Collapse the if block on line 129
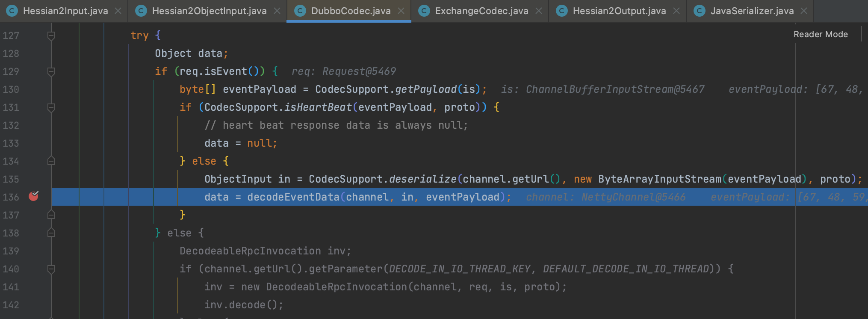The height and width of the screenshot is (319, 868). (x=51, y=71)
